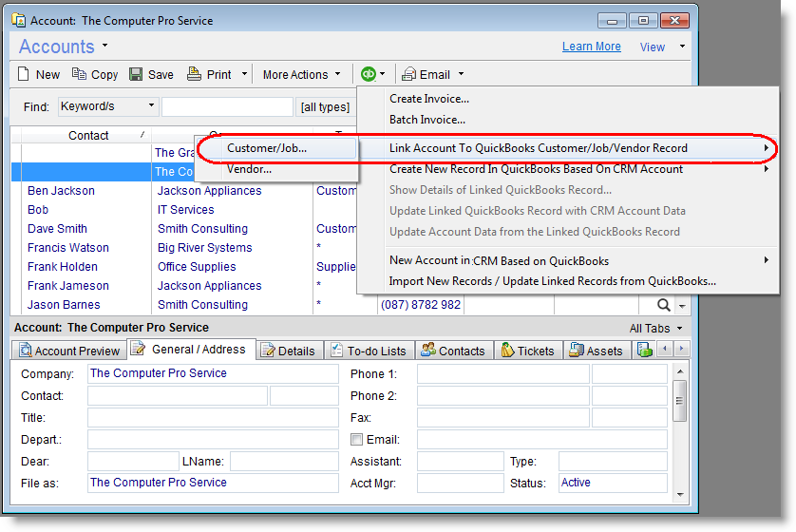Click the Print toolbar icon

[194, 74]
